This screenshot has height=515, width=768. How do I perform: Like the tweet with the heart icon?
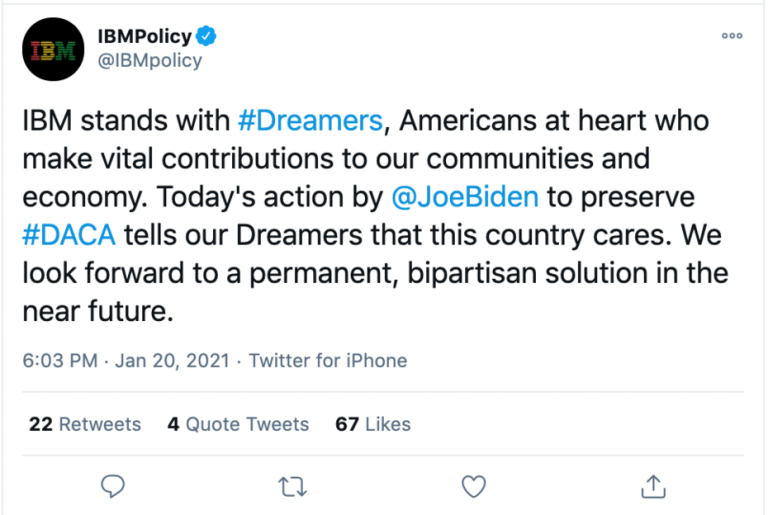473,486
